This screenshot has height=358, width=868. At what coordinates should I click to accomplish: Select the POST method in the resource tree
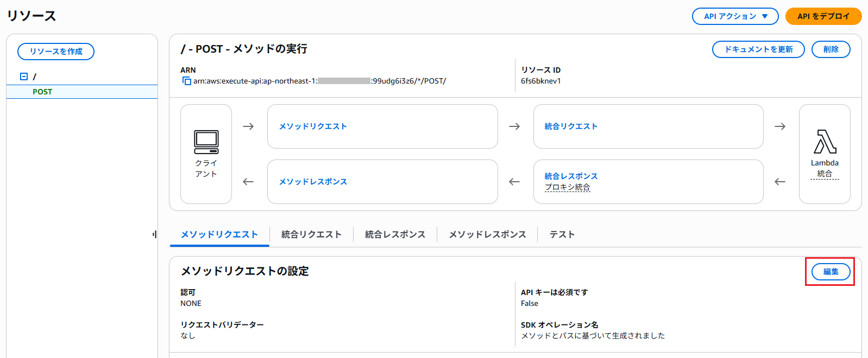42,92
